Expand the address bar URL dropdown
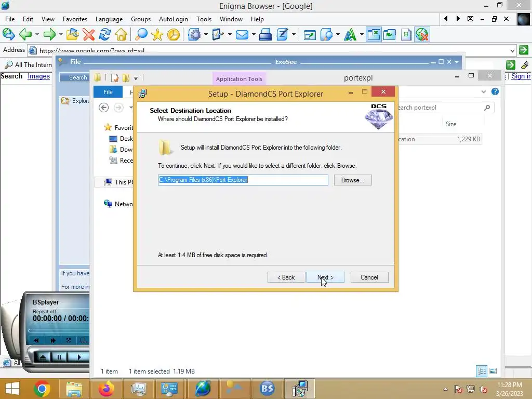This screenshot has width=532, height=399. click(x=512, y=50)
